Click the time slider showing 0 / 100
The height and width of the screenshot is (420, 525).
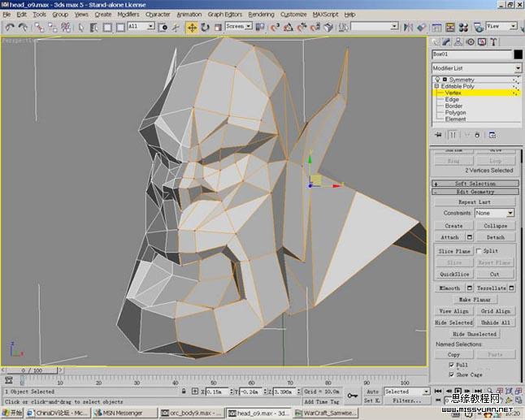click(32, 370)
